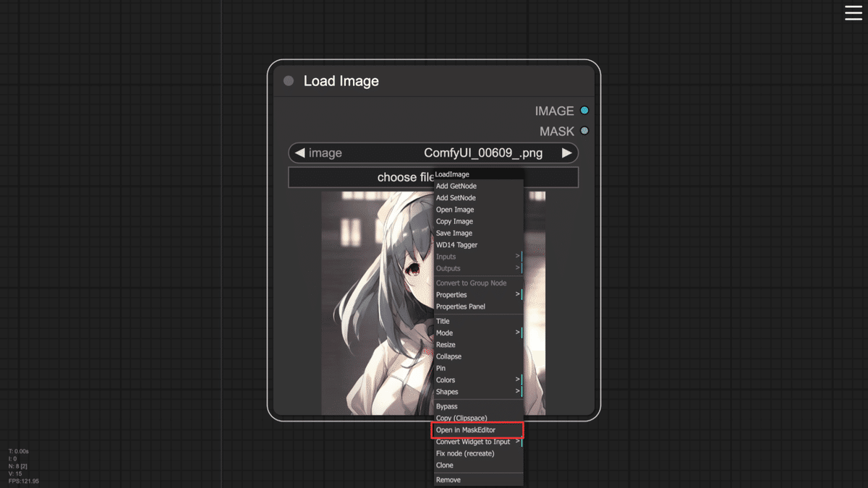Screen dimensions: 868x488
Task: Select Open Image from context menu
Action: click(478, 210)
